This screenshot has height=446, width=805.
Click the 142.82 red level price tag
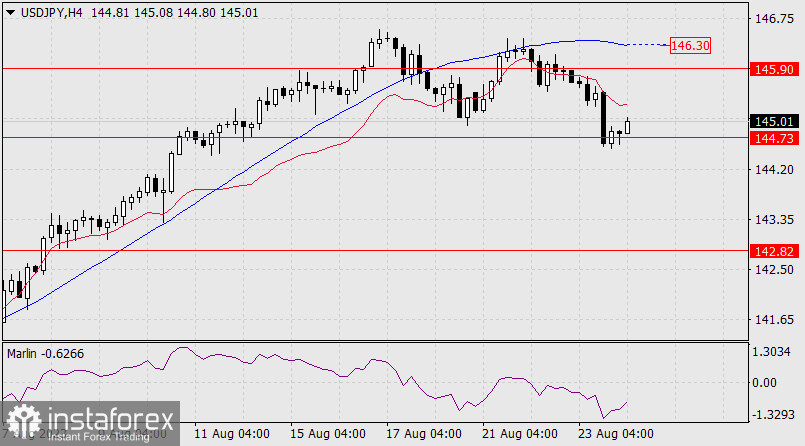774,251
